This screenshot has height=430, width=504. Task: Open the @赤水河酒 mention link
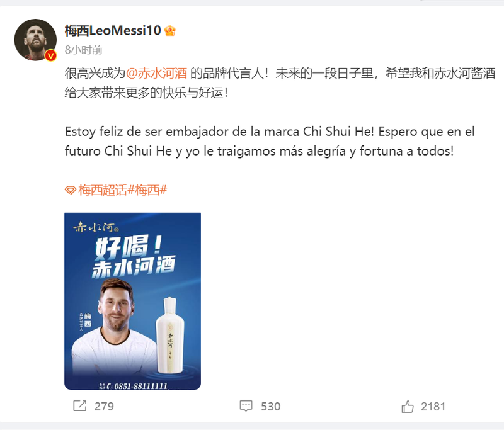click(x=156, y=74)
